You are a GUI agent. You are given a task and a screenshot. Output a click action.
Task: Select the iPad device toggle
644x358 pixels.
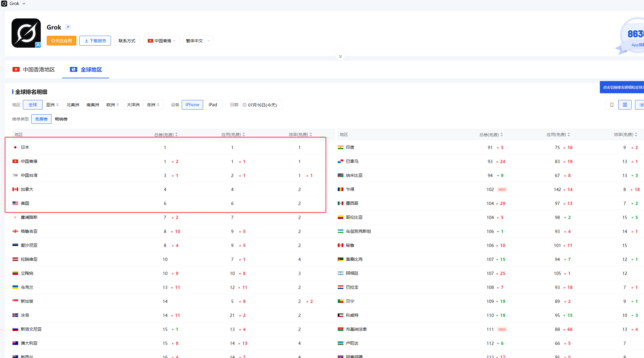pos(213,105)
